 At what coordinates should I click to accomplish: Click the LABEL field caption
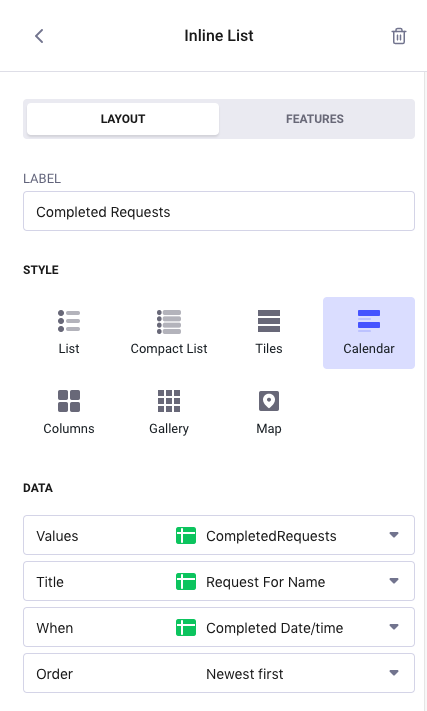42,179
